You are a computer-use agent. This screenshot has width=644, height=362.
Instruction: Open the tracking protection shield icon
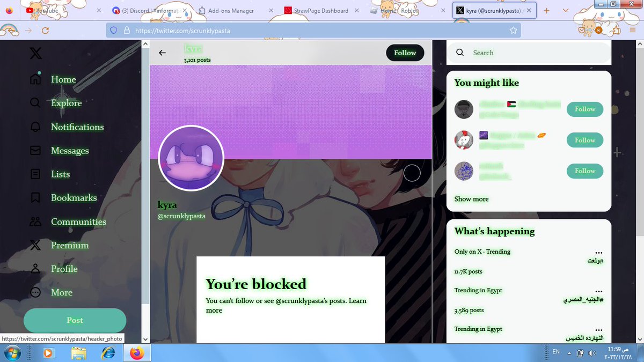point(113,31)
